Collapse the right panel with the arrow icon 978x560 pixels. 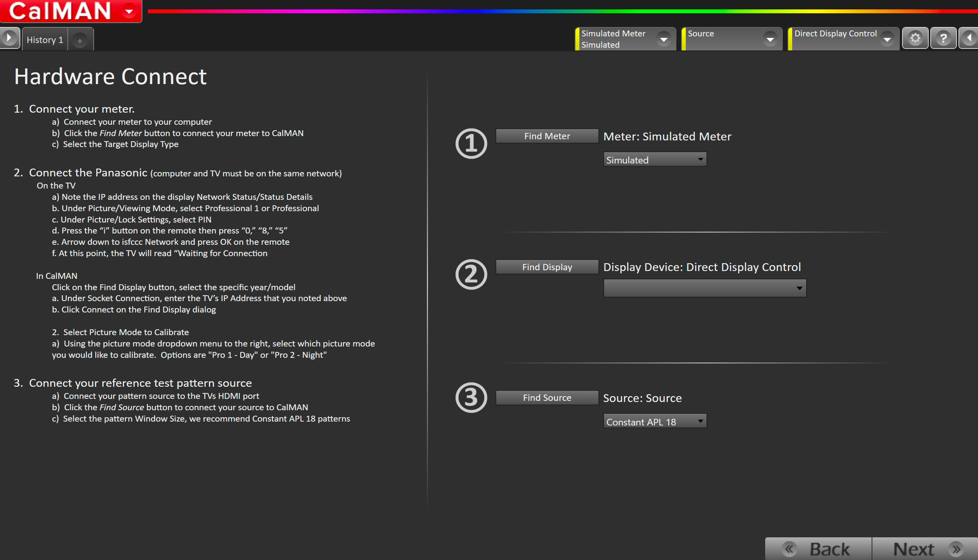point(969,38)
